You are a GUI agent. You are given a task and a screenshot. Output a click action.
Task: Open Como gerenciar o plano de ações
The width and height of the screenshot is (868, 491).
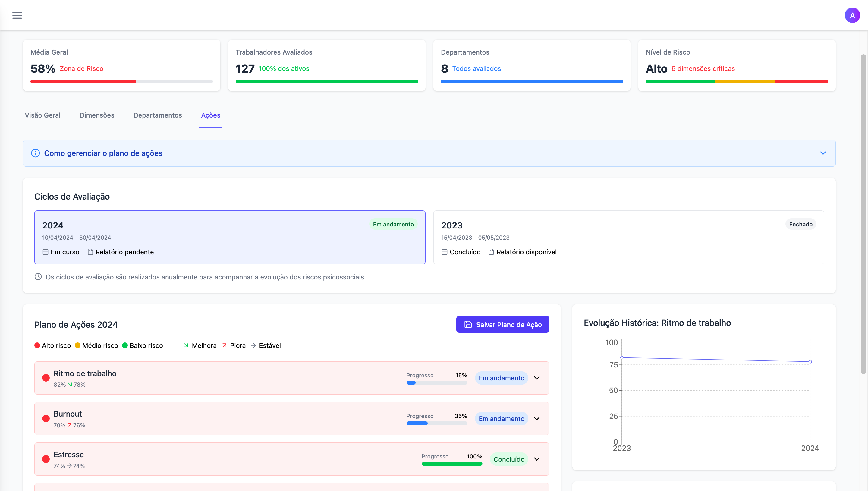point(103,153)
